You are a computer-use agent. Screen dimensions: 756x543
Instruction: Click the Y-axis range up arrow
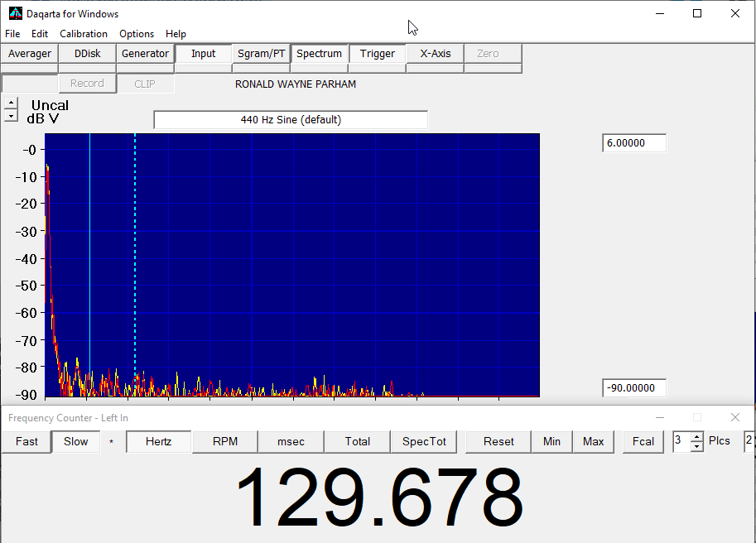pyautogui.click(x=10, y=103)
